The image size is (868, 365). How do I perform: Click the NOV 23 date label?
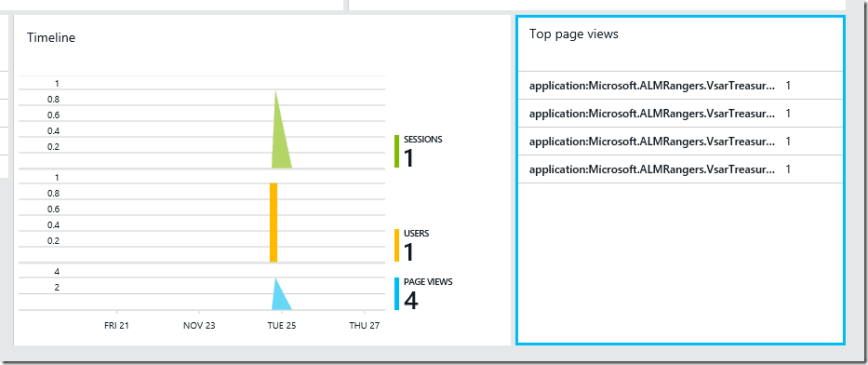[x=199, y=326]
